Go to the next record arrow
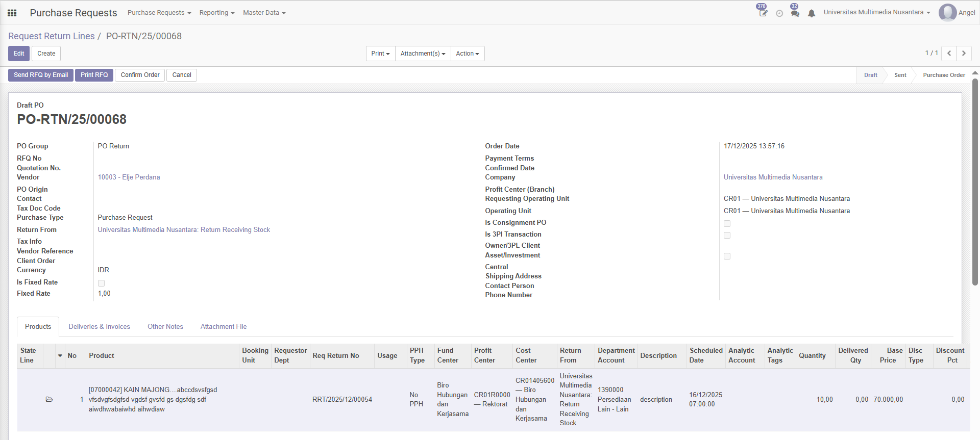This screenshot has width=980, height=440. tap(964, 53)
